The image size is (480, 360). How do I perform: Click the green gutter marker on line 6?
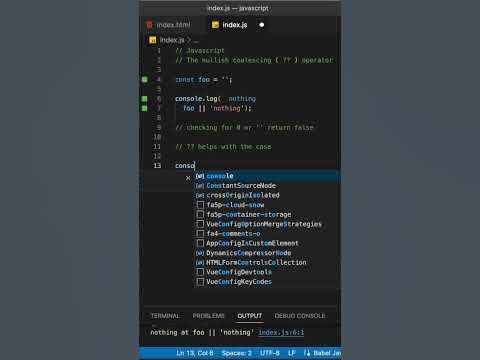coord(145,99)
